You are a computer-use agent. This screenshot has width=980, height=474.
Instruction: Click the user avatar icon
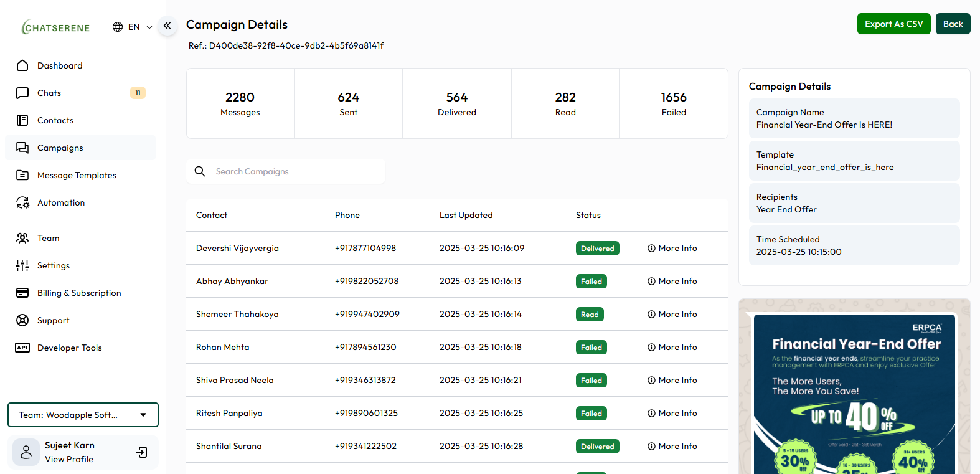pyautogui.click(x=26, y=452)
